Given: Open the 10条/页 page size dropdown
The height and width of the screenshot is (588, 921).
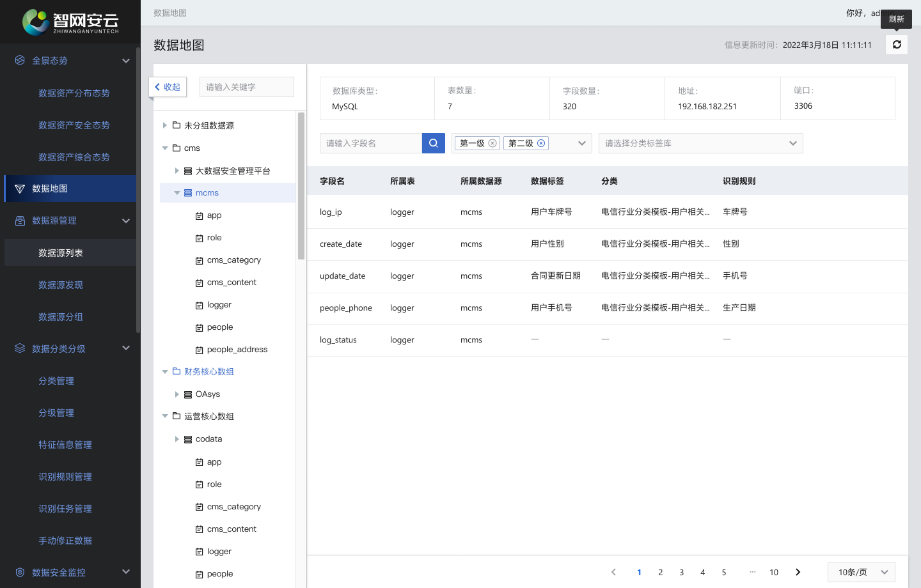Looking at the screenshot, I should (x=860, y=572).
